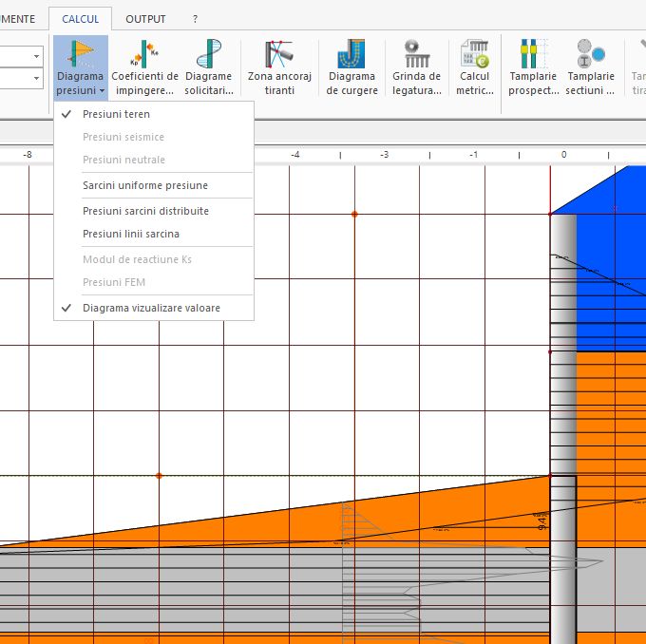Enable Sarcini uniforme presiune option
The height and width of the screenshot is (644, 646).
(x=144, y=185)
